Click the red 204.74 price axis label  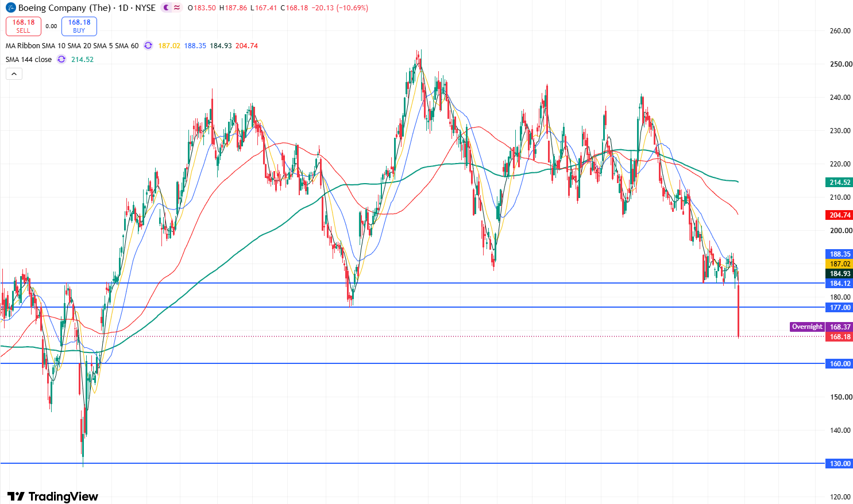pyautogui.click(x=840, y=215)
